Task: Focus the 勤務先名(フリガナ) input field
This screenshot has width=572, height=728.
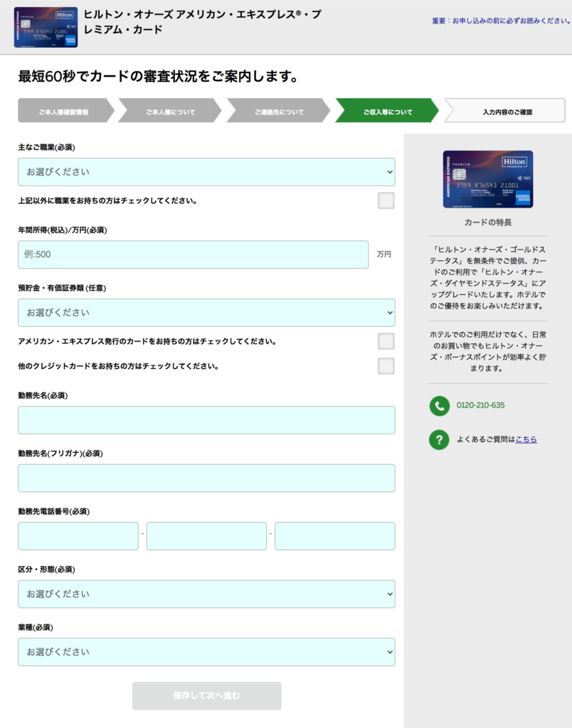Action: coord(207,478)
